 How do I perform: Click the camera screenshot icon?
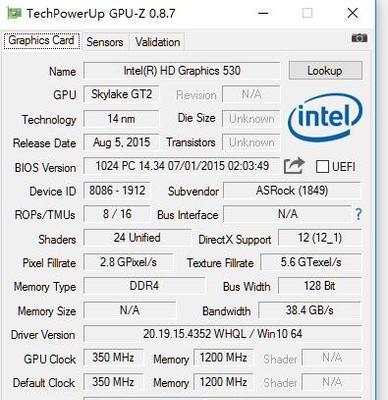click(359, 38)
